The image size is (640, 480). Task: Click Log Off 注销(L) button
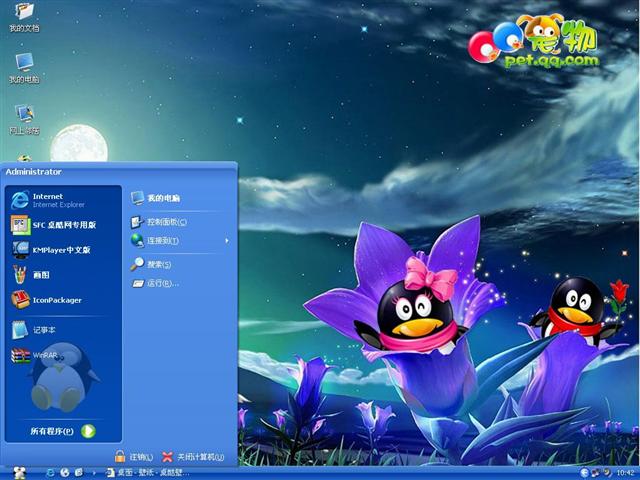pos(134,457)
